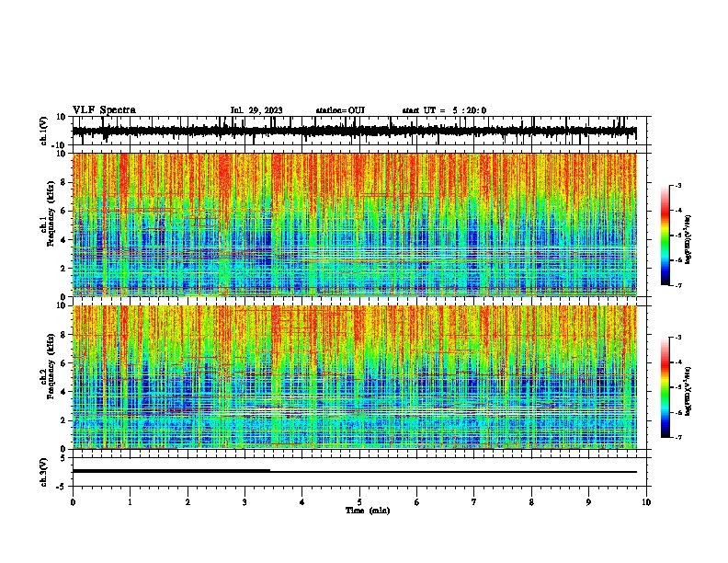Click time axis tick label "3"
The width and height of the screenshot is (728, 563).
point(245,502)
